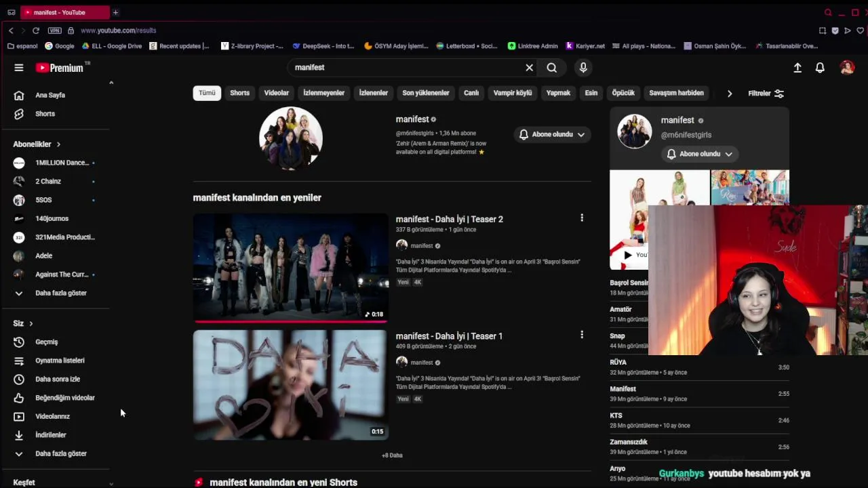Open Daha sonra izle list
The height and width of the screenshot is (488, 868).
click(56, 380)
